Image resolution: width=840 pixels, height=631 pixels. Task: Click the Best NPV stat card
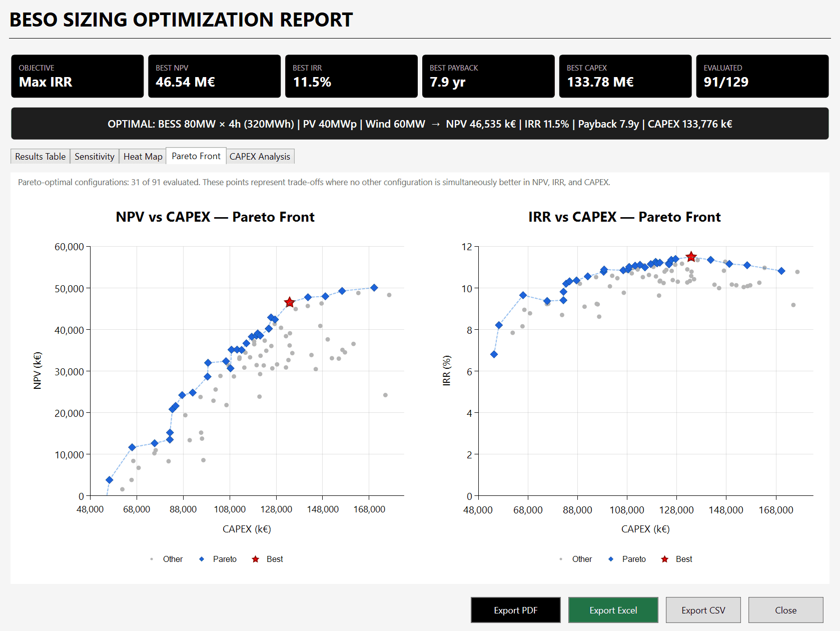click(x=214, y=76)
